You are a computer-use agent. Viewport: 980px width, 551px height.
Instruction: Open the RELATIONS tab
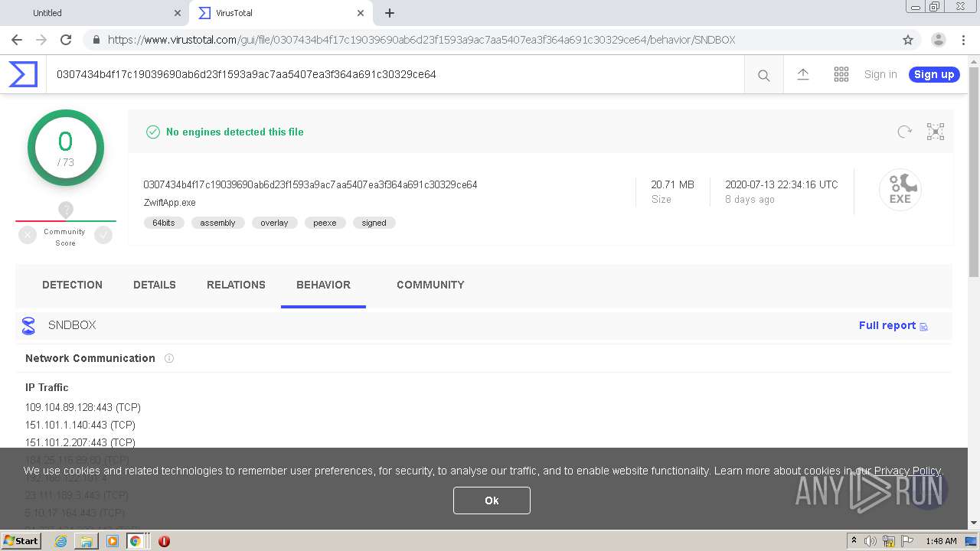point(236,285)
